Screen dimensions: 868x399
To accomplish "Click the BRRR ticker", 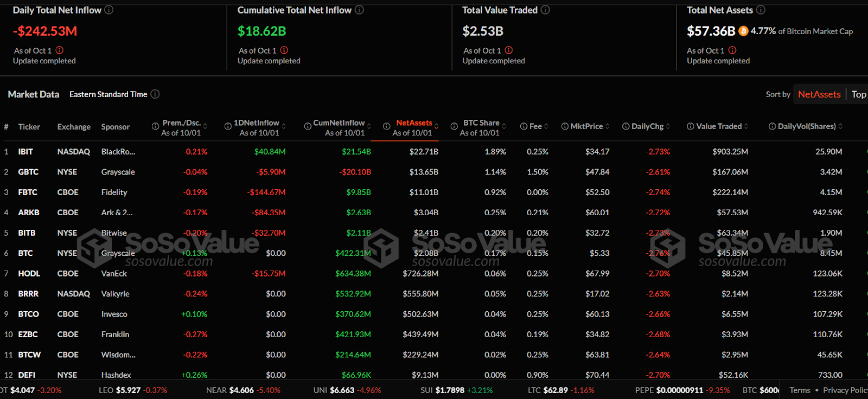I will (28, 294).
